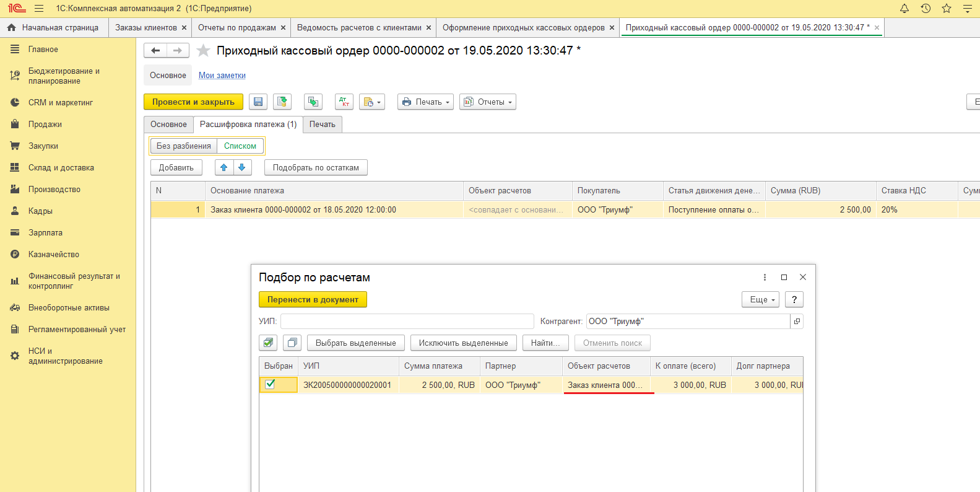This screenshot has height=492, width=980.
Task: Toggle the Выбран checkbox for payment row
Action: pyautogui.click(x=270, y=384)
